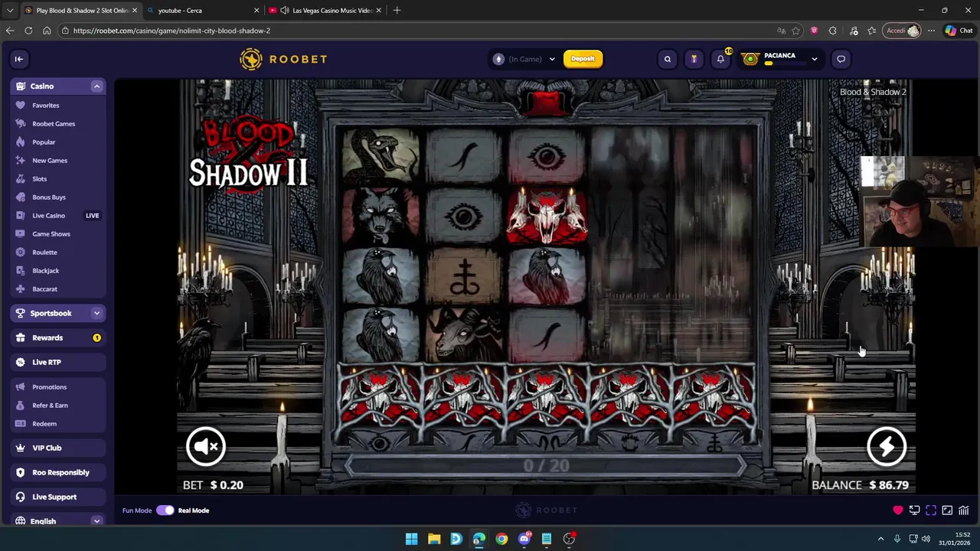980x551 pixels.
Task: Click the Roobet logo in the header
Action: click(x=283, y=59)
